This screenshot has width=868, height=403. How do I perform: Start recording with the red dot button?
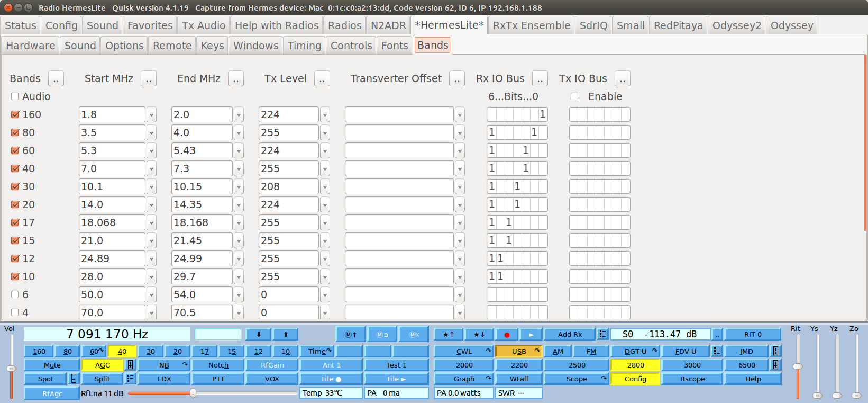(507, 334)
